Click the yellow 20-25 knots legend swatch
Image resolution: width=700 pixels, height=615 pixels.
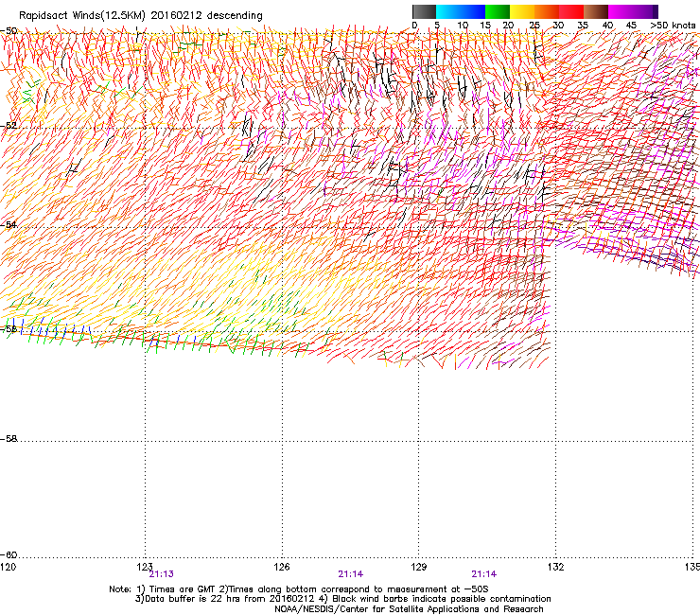pyautogui.click(x=522, y=11)
